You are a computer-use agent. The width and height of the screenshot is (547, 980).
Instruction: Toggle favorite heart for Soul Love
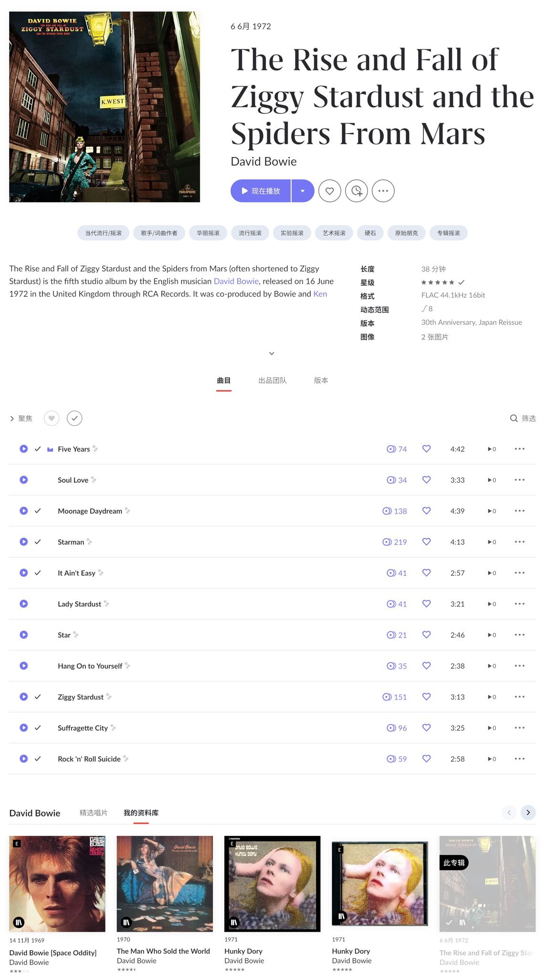427,480
